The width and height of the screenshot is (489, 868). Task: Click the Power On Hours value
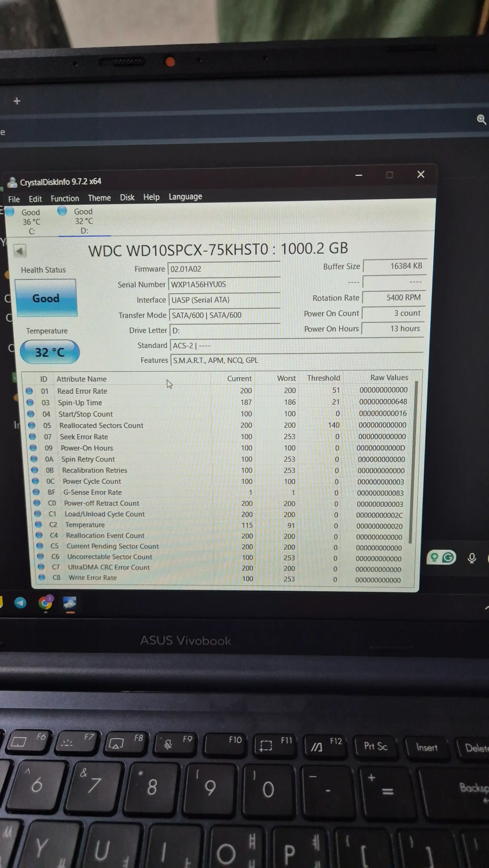pyautogui.click(x=393, y=329)
